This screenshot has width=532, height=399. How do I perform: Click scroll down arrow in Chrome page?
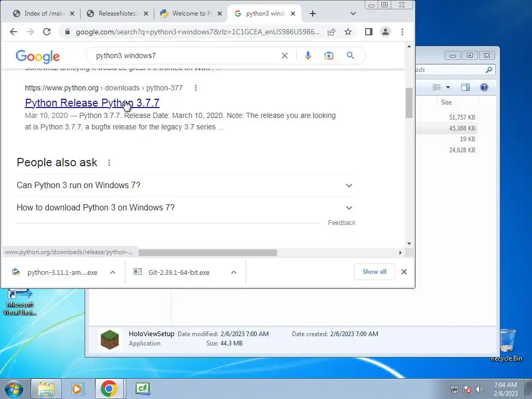(x=409, y=244)
